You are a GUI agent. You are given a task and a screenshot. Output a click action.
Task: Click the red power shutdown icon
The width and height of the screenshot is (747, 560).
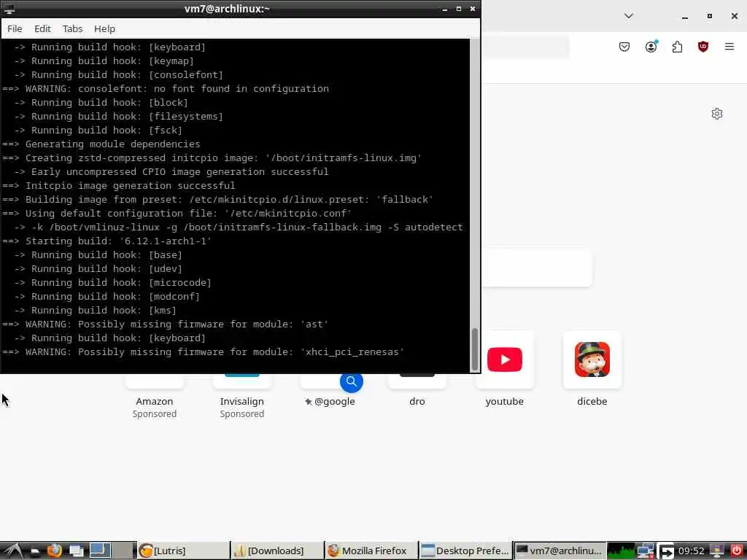pyautogui.click(x=736, y=551)
